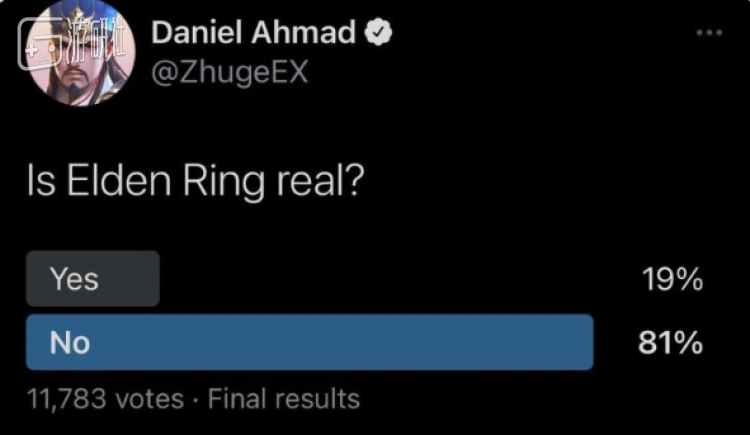Image resolution: width=750 pixels, height=435 pixels.
Task: Select the blue No poll option bar
Action: click(309, 342)
